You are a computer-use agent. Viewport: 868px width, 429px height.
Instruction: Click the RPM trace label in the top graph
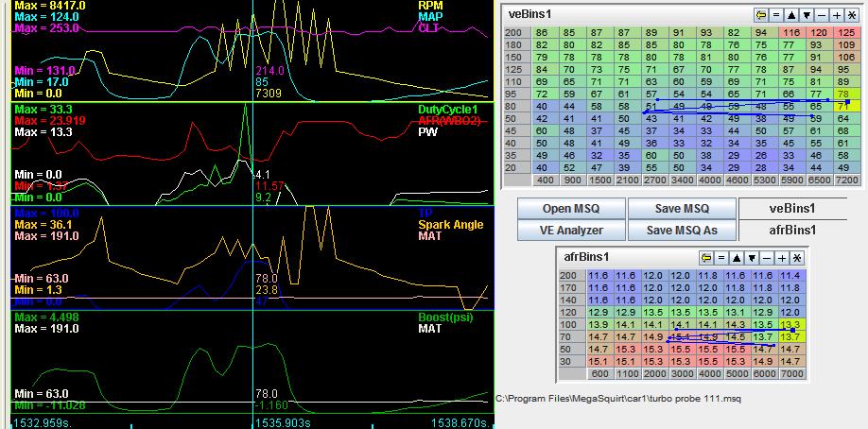click(x=429, y=5)
